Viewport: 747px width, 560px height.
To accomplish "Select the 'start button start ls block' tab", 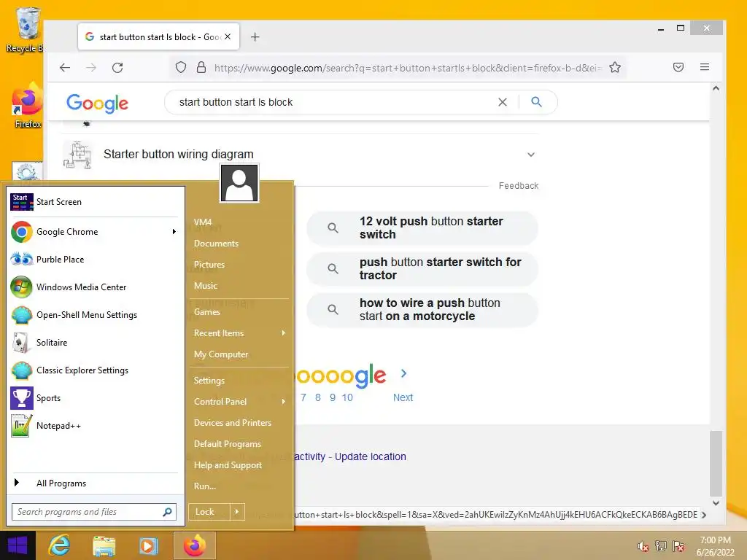I will (158, 36).
